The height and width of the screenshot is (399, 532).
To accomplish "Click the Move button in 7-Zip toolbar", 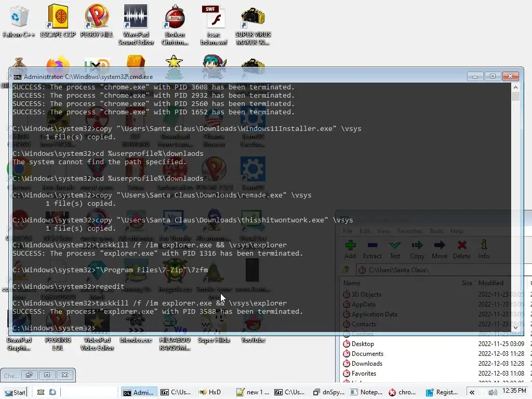I will pyautogui.click(x=440, y=249).
